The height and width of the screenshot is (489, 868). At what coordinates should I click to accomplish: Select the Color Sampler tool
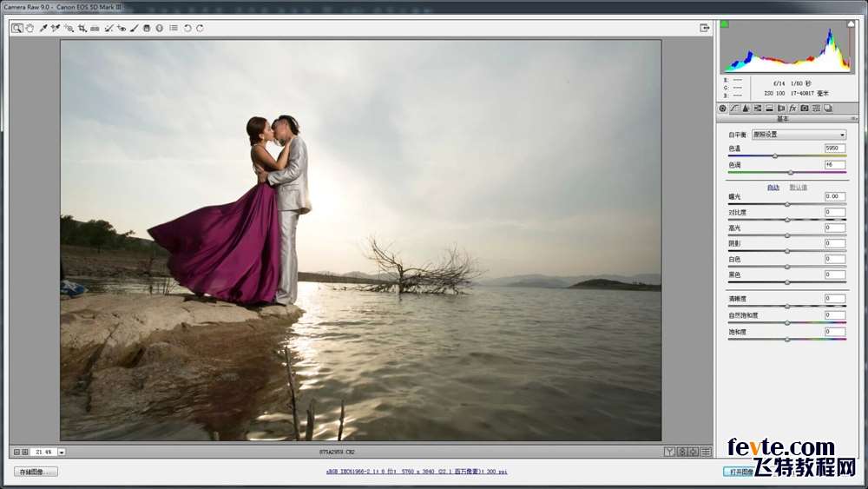[x=56, y=28]
